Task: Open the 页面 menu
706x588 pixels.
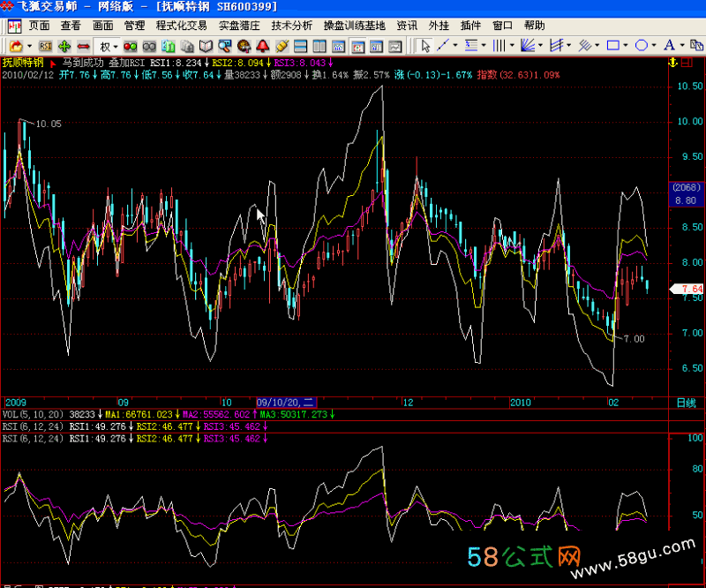Action: 39,26
